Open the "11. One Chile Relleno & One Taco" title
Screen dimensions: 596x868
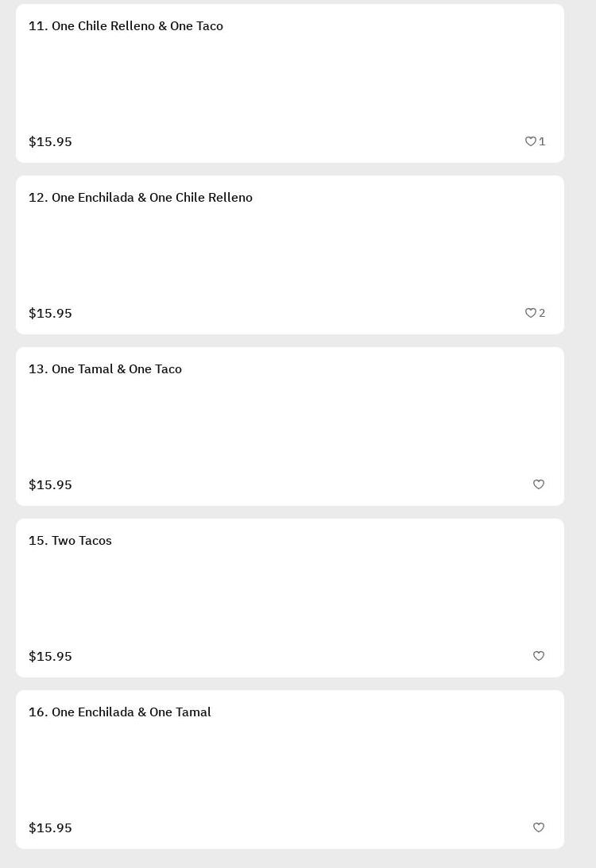[126, 26]
